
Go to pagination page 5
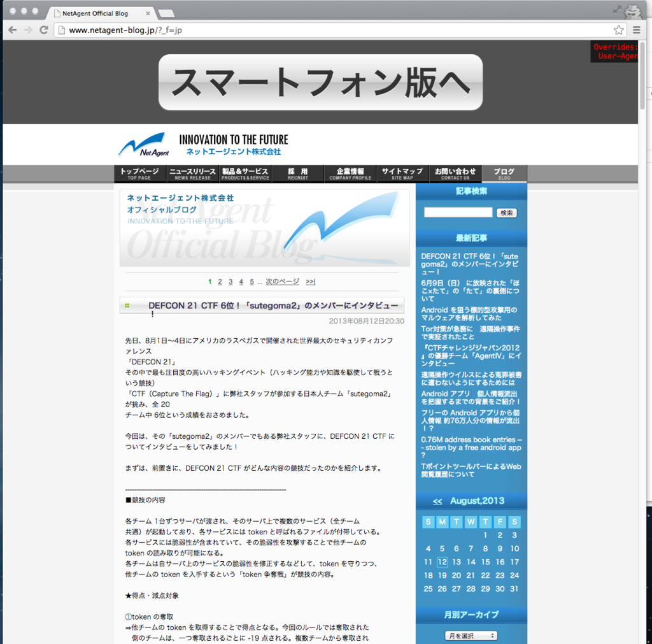pyautogui.click(x=252, y=282)
